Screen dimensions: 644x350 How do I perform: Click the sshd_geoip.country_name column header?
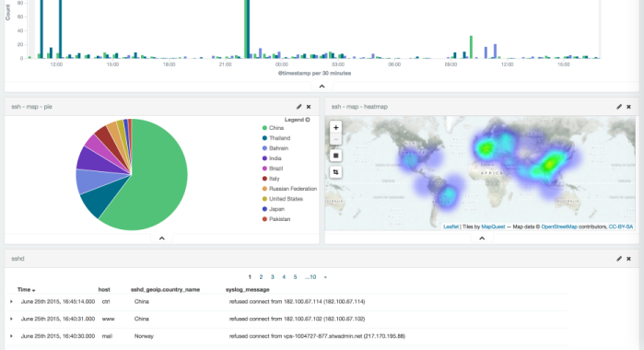tap(165, 289)
